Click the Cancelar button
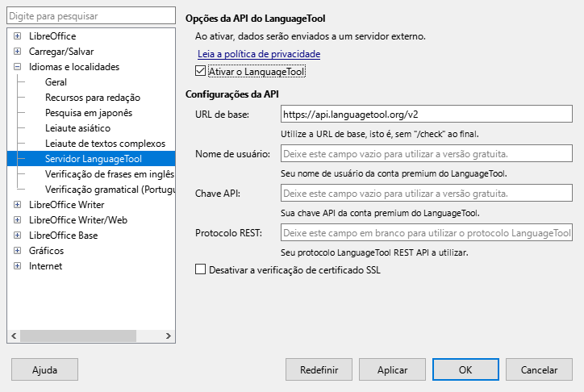 pos(539,369)
